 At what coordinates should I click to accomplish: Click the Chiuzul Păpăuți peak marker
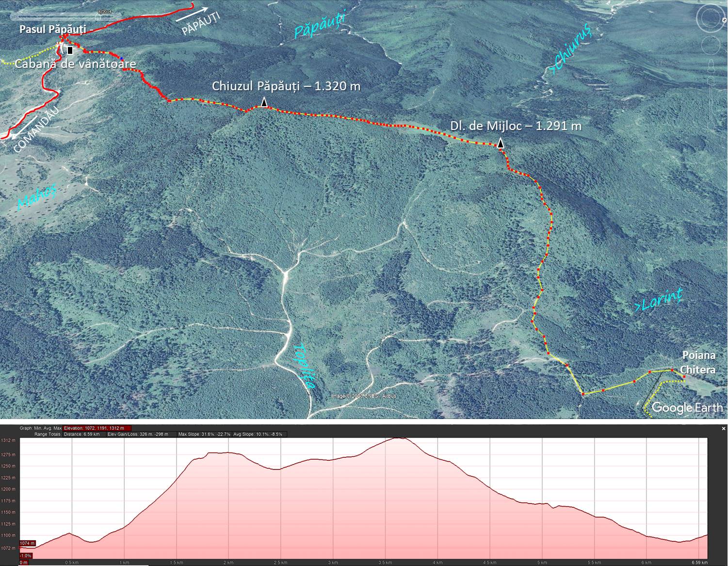click(264, 102)
